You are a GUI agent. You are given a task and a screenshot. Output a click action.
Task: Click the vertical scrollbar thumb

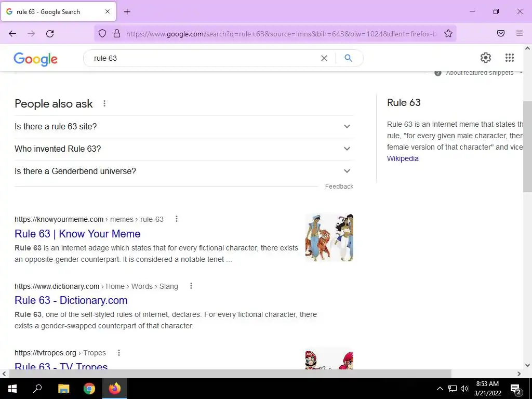(x=527, y=147)
